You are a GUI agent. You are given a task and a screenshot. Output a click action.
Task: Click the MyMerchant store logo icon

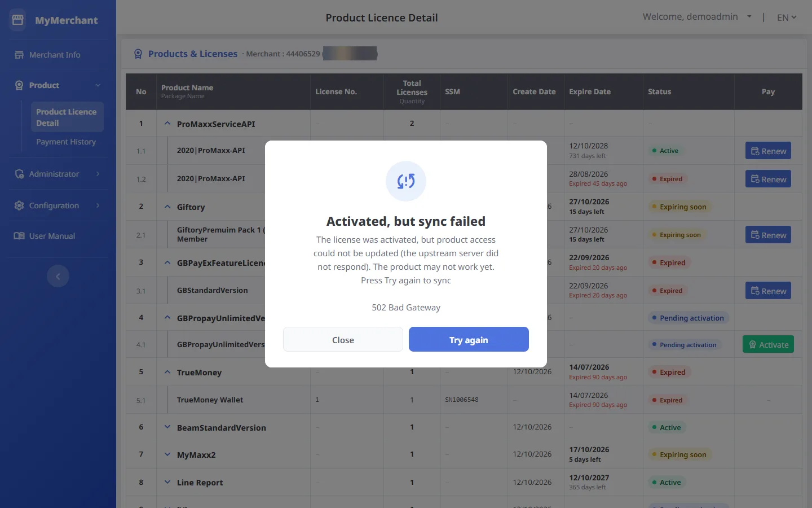(x=17, y=20)
